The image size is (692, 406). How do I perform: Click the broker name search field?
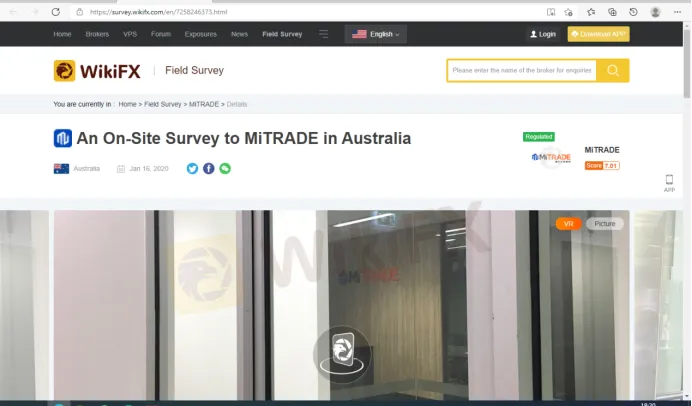(x=522, y=71)
